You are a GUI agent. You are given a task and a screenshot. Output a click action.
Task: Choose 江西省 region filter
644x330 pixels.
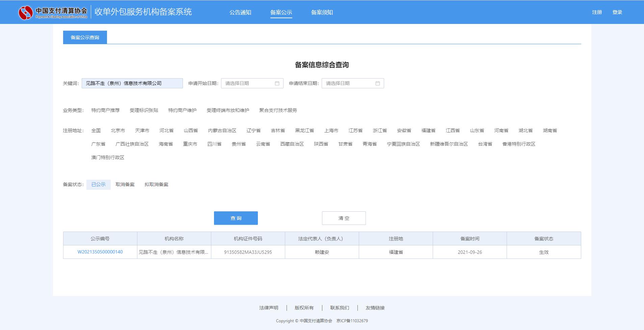[453, 130]
